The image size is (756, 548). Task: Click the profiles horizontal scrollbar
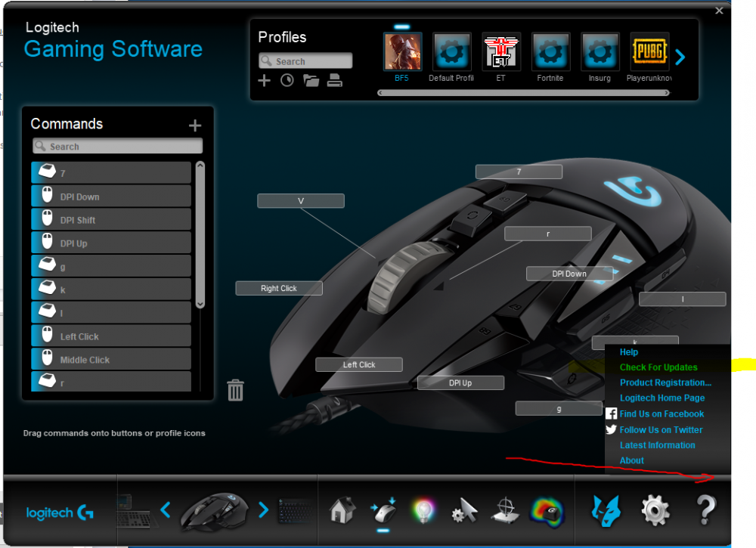[524, 92]
